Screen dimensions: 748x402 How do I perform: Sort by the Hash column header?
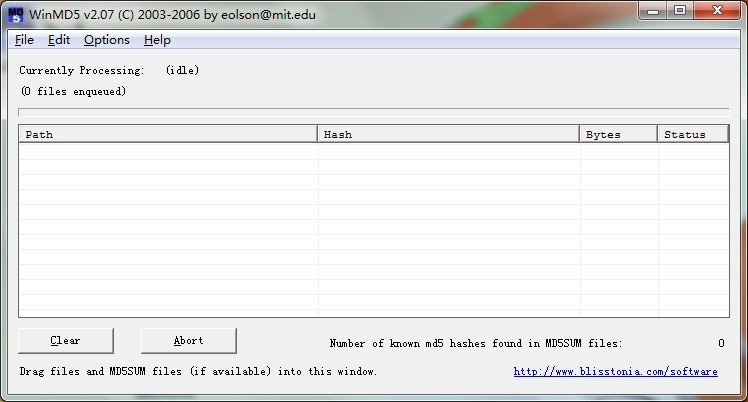[448, 134]
